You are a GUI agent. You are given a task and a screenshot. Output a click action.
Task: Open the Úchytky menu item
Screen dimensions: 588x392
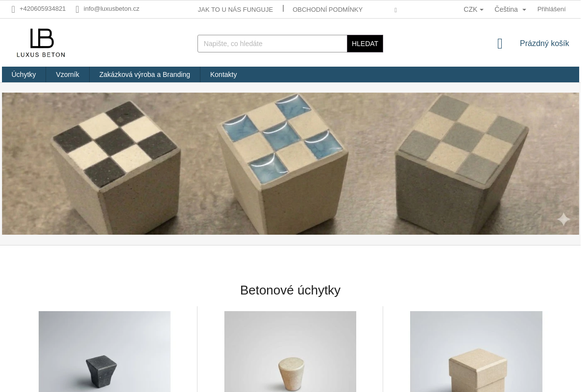[24, 74]
